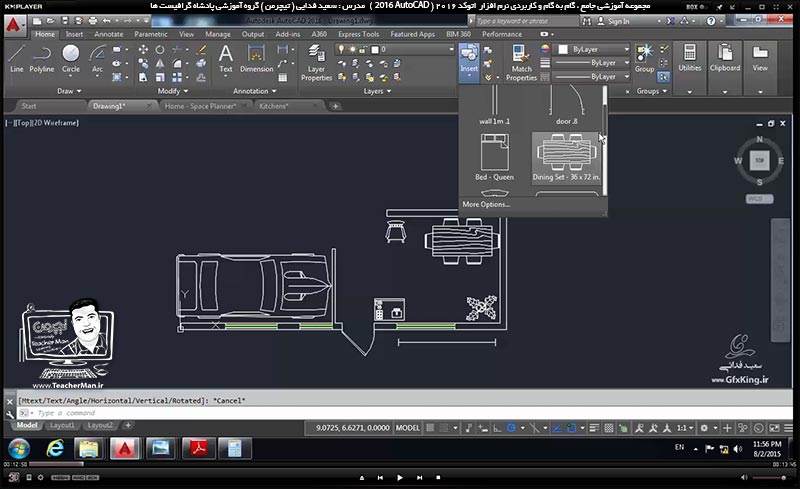
Task: Click the AutoCAD application menu logo
Action: pyautogui.click(x=14, y=25)
